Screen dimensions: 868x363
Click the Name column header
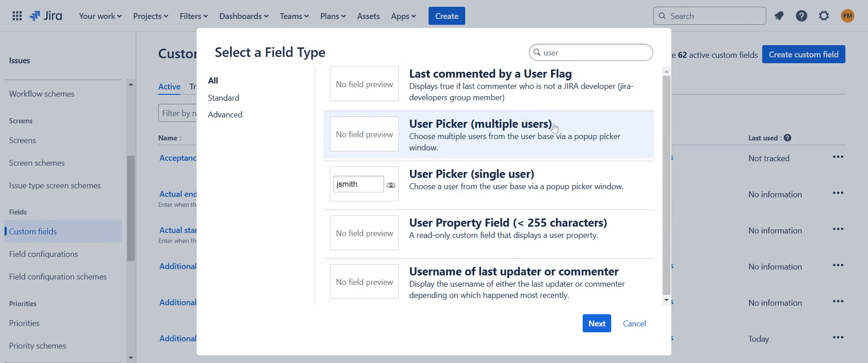[168, 138]
